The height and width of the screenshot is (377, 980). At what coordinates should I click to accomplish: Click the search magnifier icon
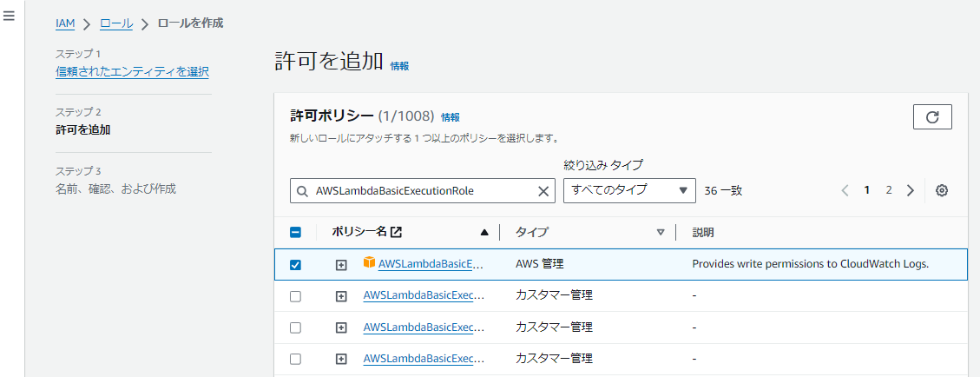pos(302,191)
